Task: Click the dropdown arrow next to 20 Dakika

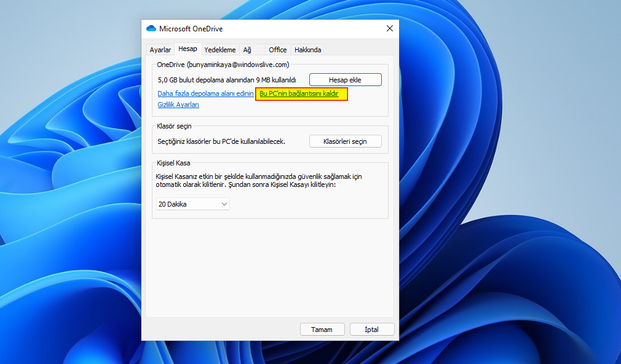Action: pyautogui.click(x=225, y=204)
